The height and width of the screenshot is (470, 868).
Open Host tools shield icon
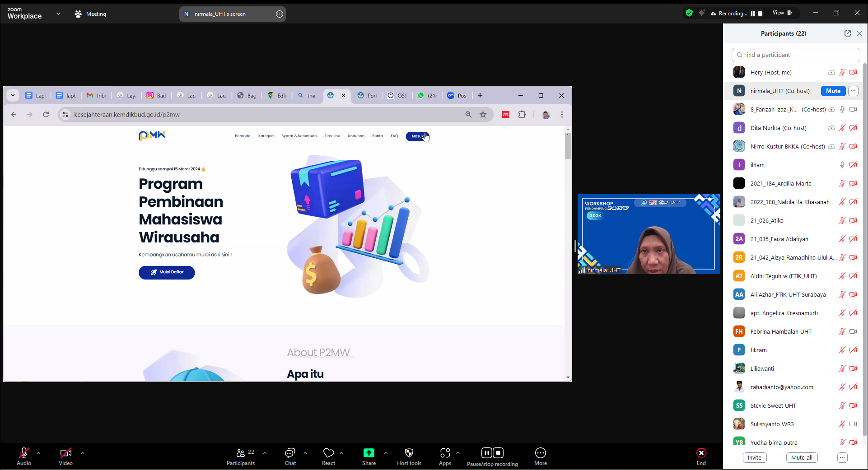(409, 453)
